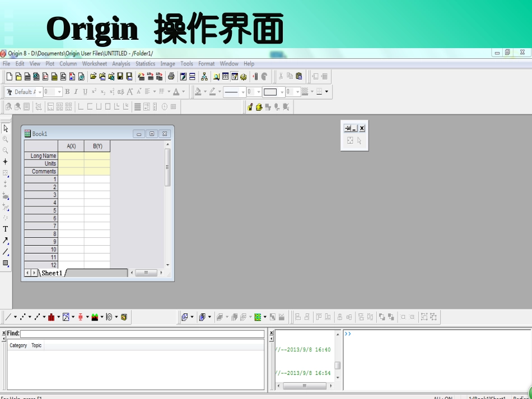
Task: Open the font size dropdown
Action: point(59,92)
